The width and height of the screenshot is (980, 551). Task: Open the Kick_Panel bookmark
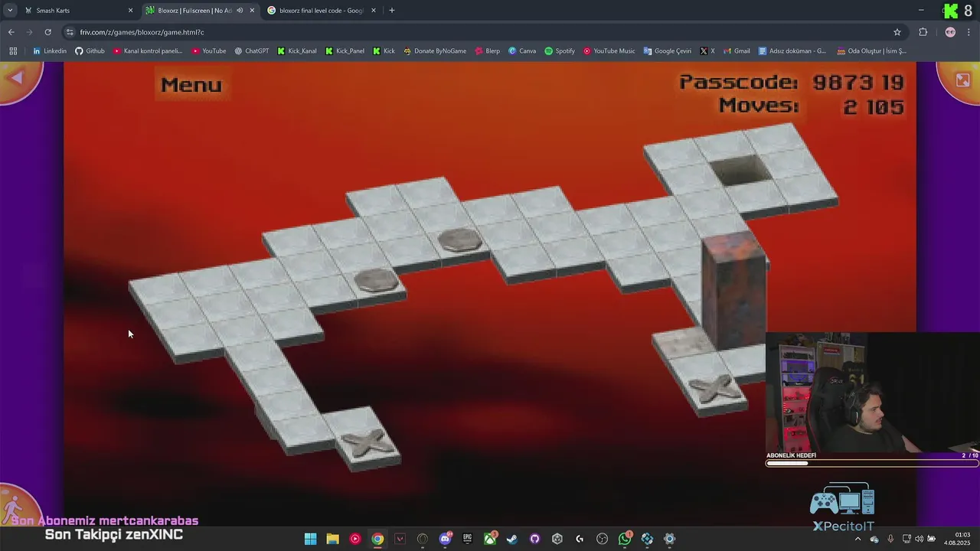345,51
